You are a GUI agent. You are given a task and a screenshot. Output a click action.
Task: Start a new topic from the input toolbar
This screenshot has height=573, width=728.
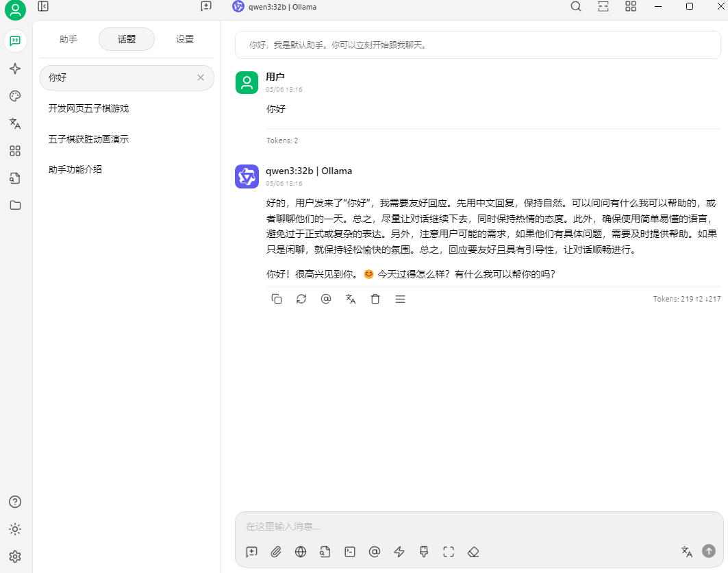251,552
